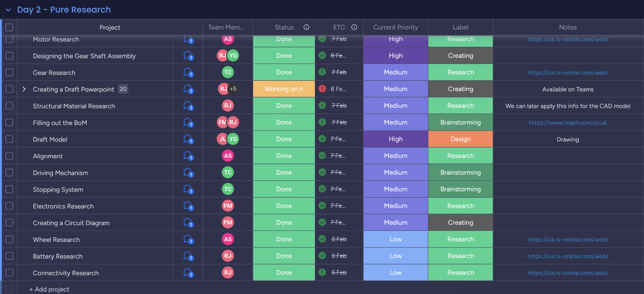Viewport: 644px width, 294px height.
Task: Click the red overdue icon for Creating a Draft Powerpoint
Action: pos(322,89)
